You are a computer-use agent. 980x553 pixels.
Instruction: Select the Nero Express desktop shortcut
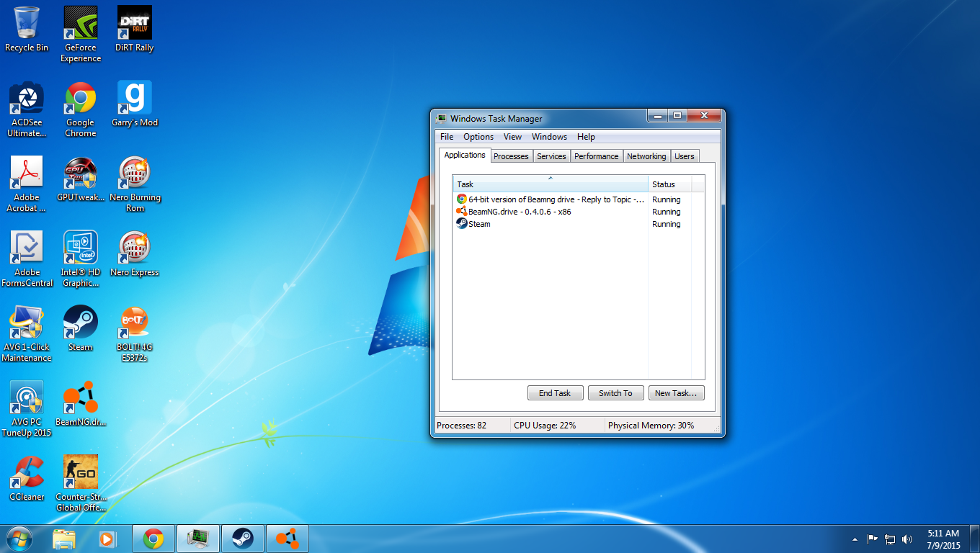(x=135, y=253)
